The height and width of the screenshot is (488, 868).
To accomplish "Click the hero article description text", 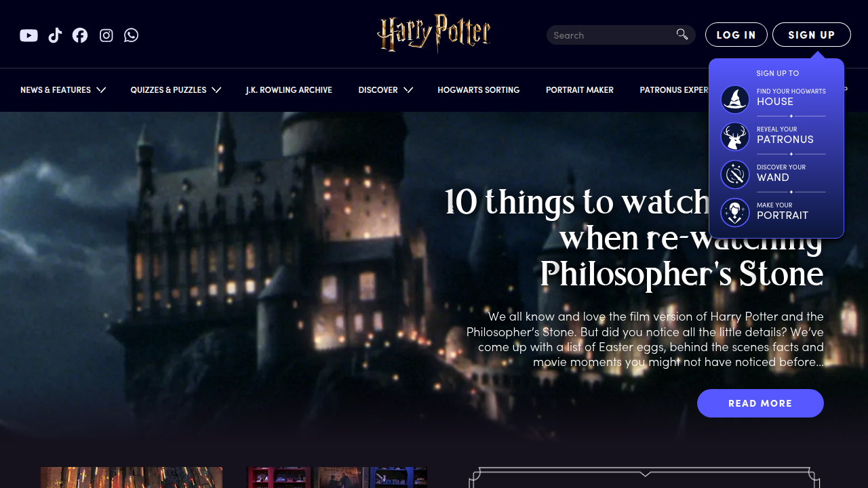I will (645, 339).
